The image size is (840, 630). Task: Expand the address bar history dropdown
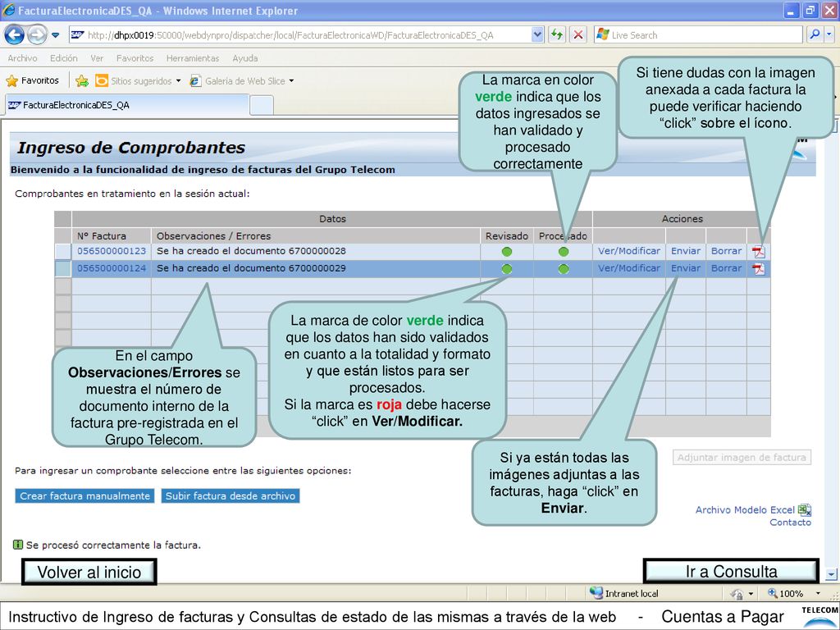[x=537, y=34]
